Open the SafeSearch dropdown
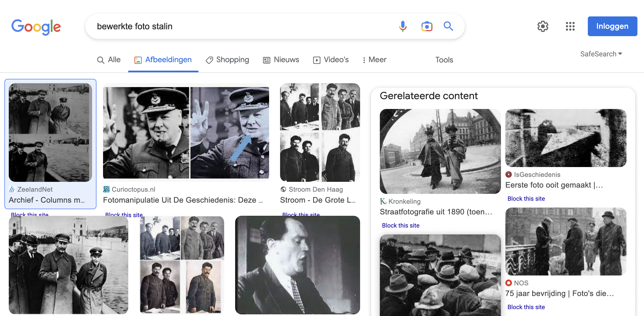The width and height of the screenshot is (644, 316). point(601,54)
